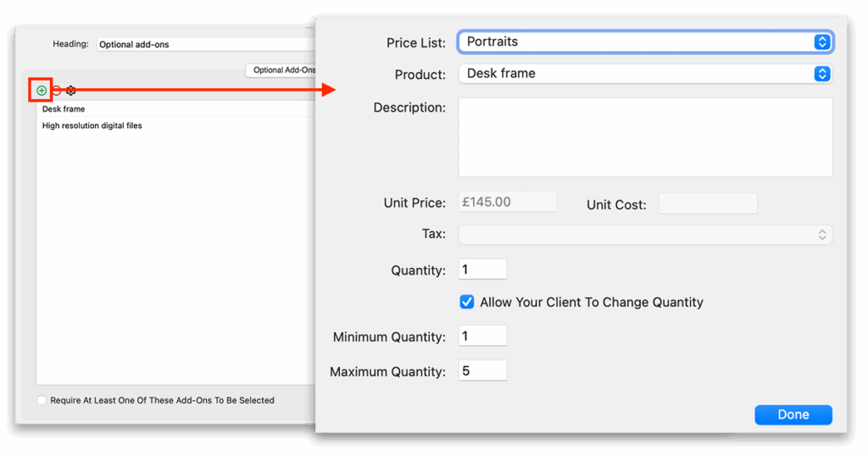Open the Tax dropdown
Image resolution: width=868 pixels, height=456 pixels.
coord(645,235)
